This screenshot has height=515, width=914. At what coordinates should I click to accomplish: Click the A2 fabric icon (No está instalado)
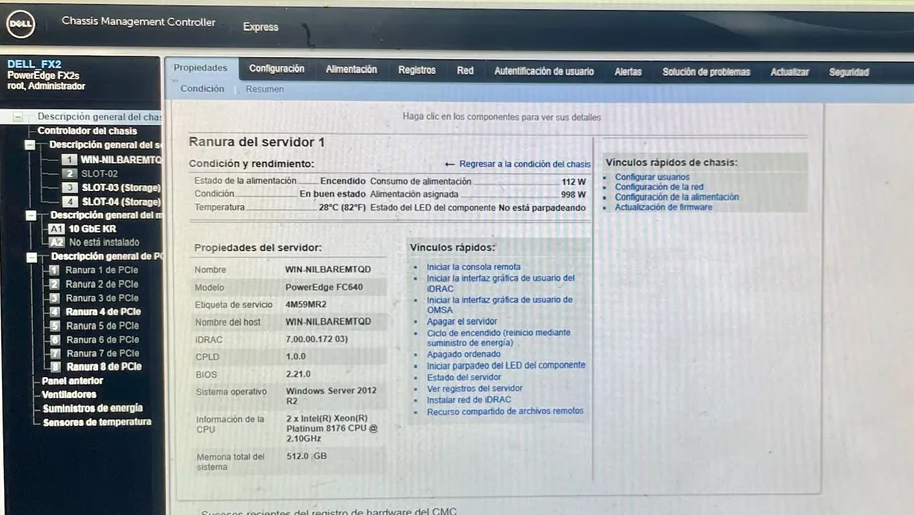click(57, 242)
